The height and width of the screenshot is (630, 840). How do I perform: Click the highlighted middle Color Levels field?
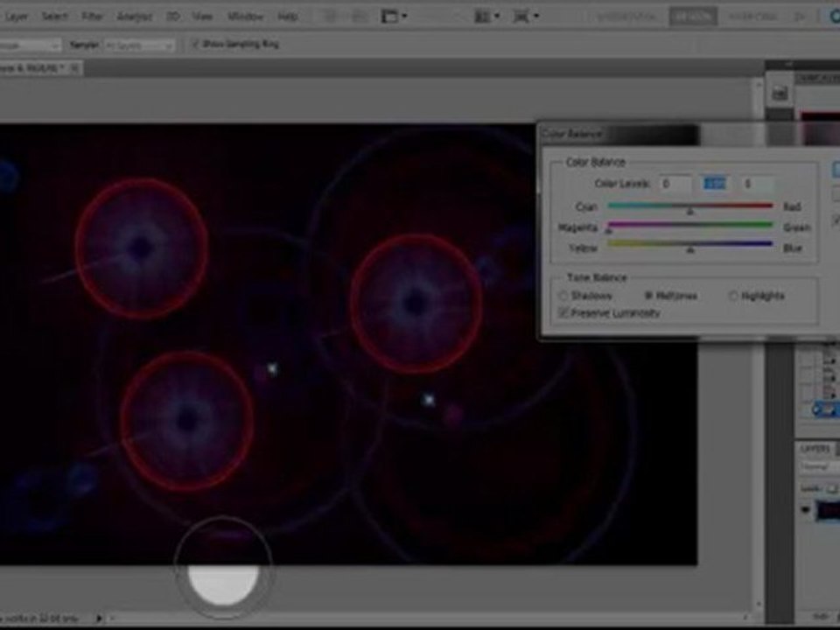(715, 184)
